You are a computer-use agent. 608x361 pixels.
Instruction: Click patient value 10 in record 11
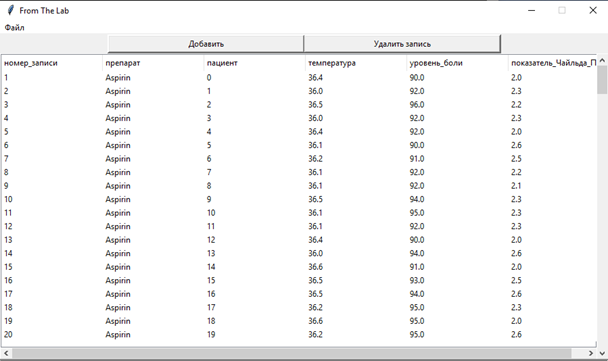[211, 213]
